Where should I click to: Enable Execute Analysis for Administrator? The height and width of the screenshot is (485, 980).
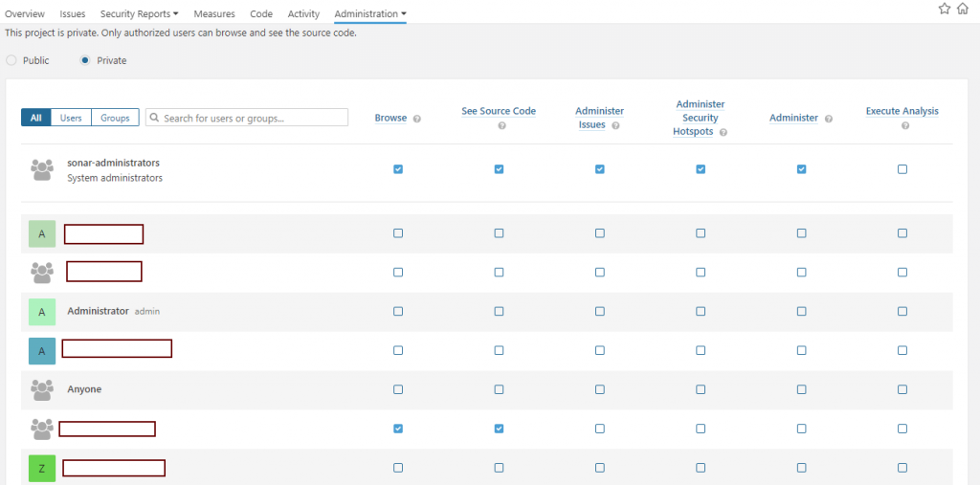(x=902, y=311)
